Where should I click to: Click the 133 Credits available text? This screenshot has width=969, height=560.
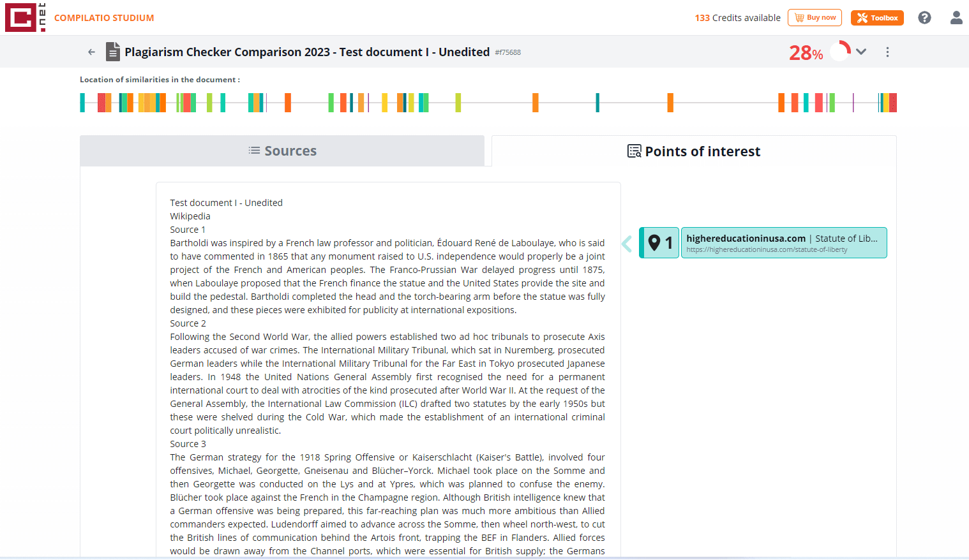coord(737,18)
